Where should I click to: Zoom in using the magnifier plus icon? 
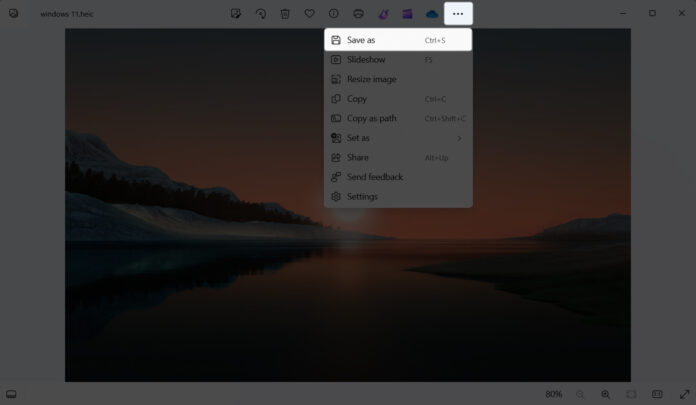(606, 394)
